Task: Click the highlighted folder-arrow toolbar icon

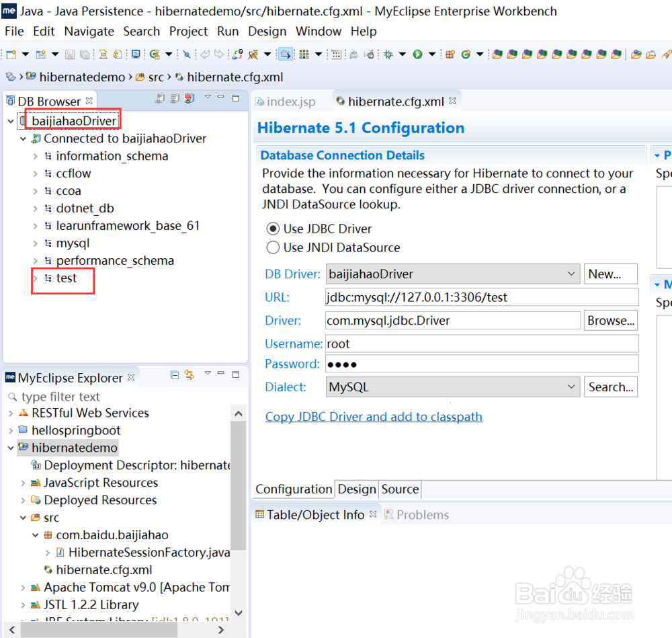Action: 286,54
